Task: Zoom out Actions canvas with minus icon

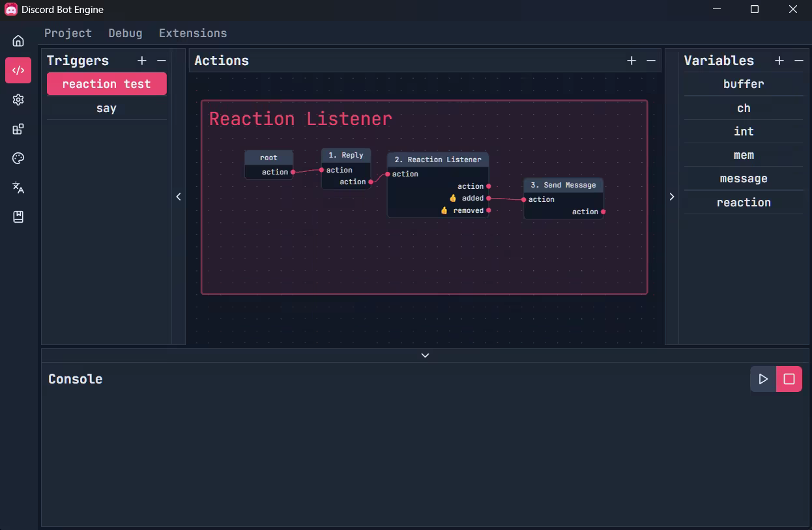Action: coord(651,61)
